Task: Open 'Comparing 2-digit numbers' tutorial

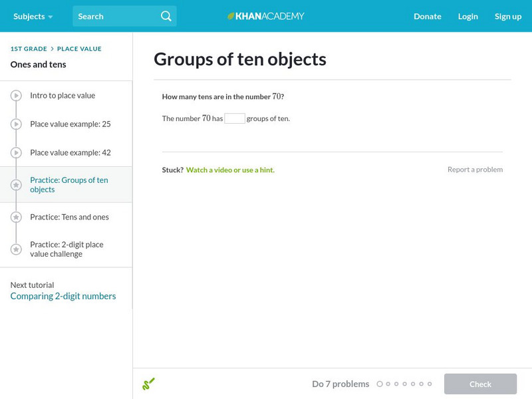Action: [x=63, y=296]
